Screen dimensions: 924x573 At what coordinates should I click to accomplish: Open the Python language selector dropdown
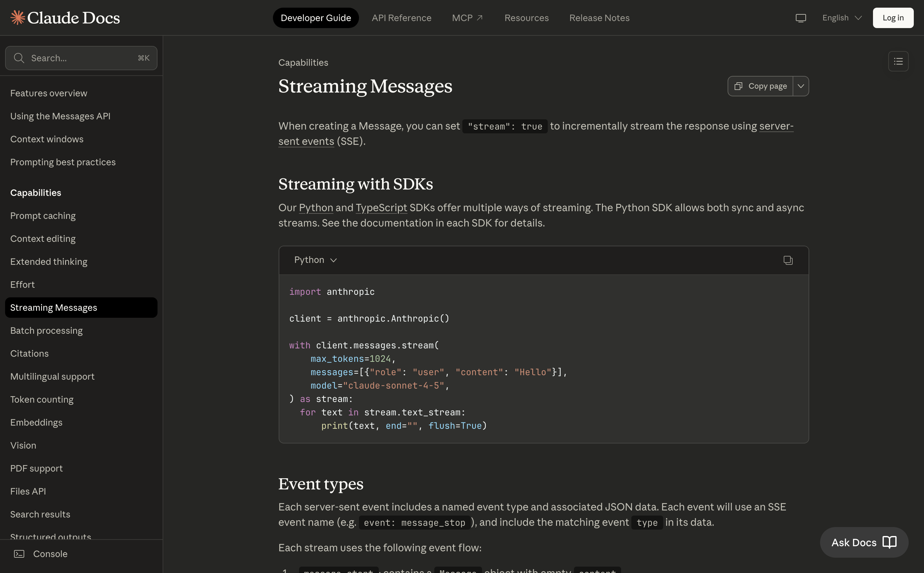[315, 260]
